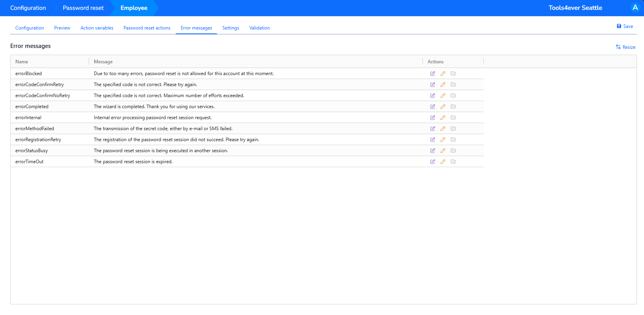Viewport: 644px width, 315px height.
Task: Click orange pencil icon for errorInternal
Action: click(x=443, y=118)
